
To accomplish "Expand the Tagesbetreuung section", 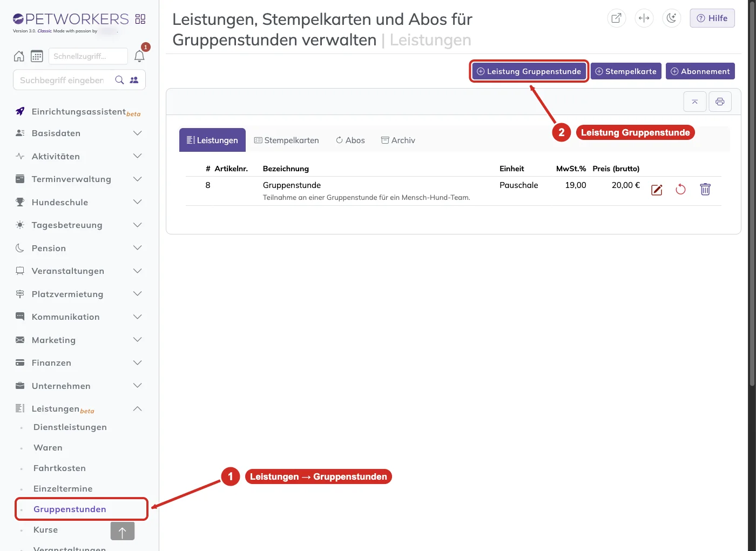I will [79, 225].
